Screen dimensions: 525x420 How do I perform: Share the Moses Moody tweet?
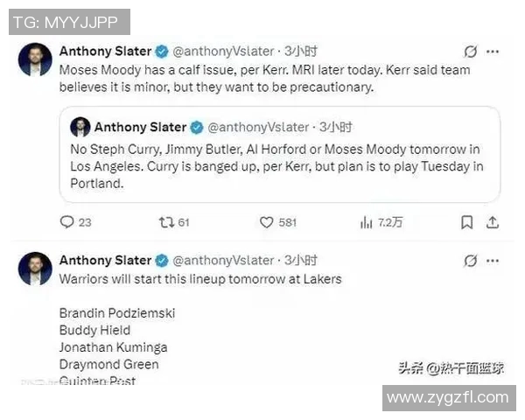click(494, 222)
